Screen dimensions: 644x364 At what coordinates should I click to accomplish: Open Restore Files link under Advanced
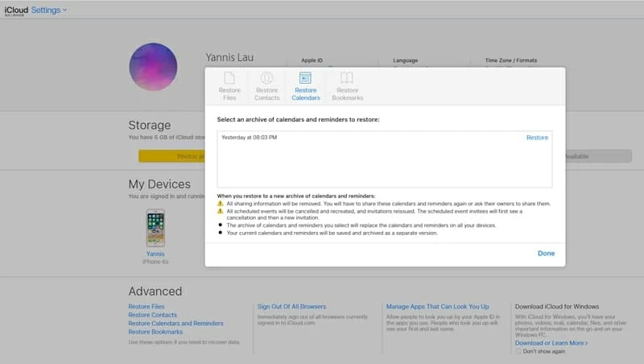147,307
